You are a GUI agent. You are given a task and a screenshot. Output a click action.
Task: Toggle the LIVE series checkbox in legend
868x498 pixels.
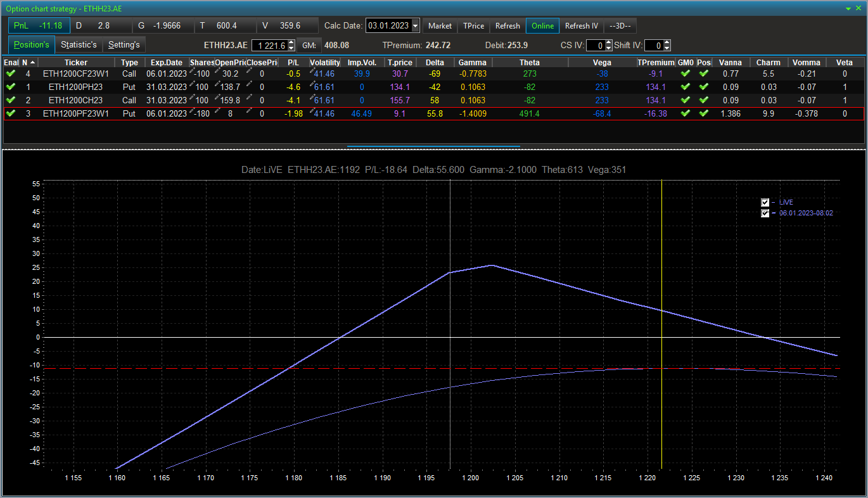pos(765,202)
